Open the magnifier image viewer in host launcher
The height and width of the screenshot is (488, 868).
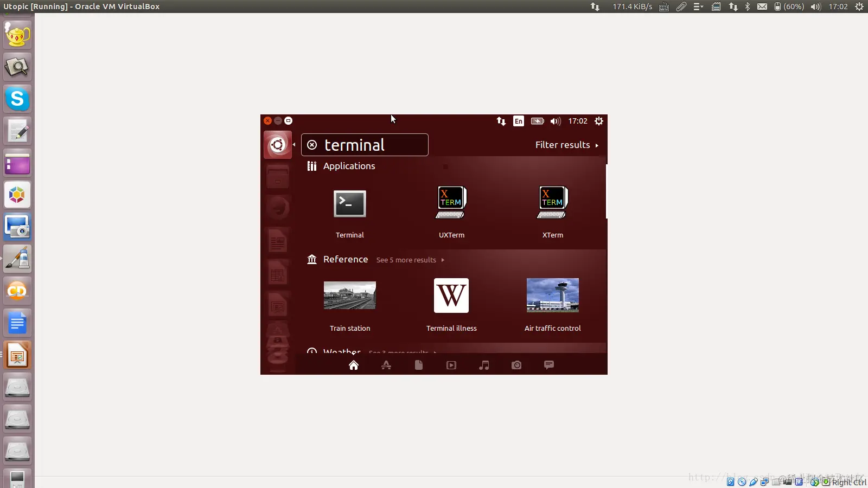[x=17, y=67]
